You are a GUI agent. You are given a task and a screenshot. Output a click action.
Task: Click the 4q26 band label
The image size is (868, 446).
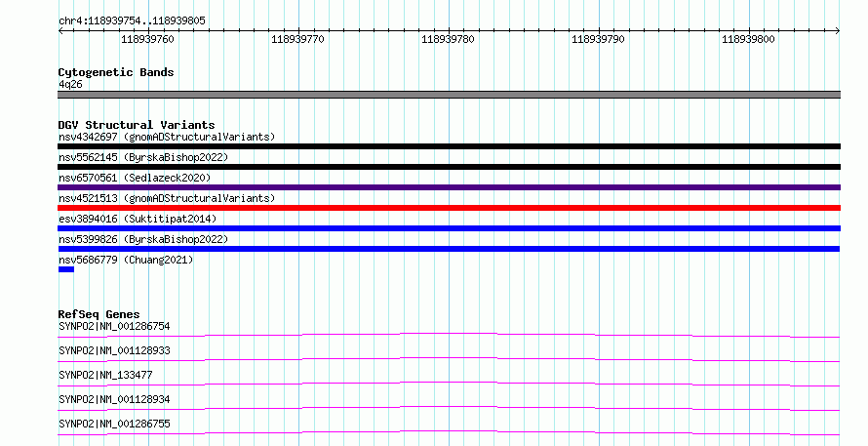coord(70,84)
